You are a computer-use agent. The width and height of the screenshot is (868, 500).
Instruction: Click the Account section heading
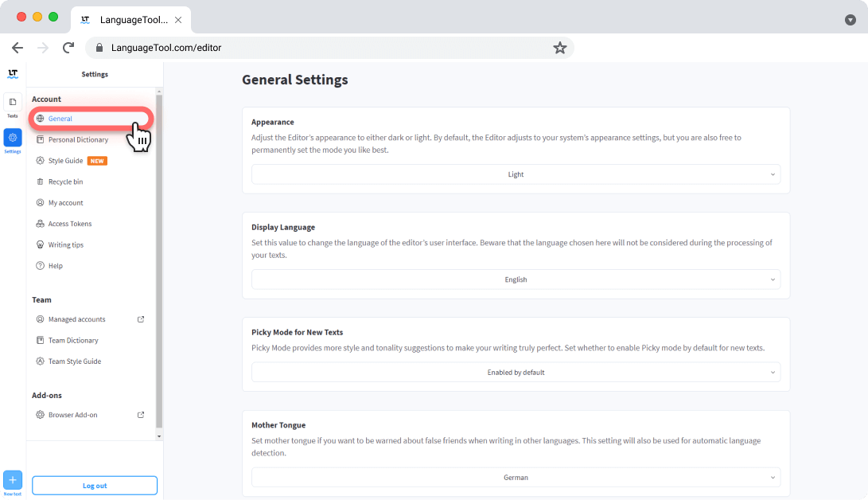pos(46,99)
